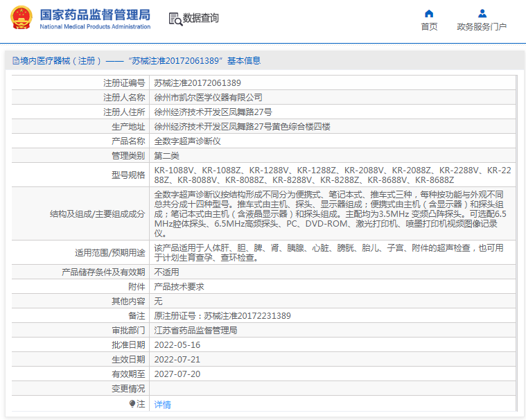Image resolution: width=526 pixels, height=420 pixels.
Task: Click 国家药品监督管理局 site title
Action: click(x=95, y=15)
